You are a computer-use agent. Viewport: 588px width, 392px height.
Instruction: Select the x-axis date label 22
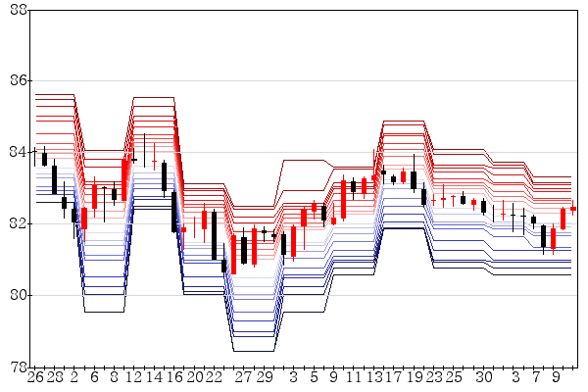click(214, 376)
